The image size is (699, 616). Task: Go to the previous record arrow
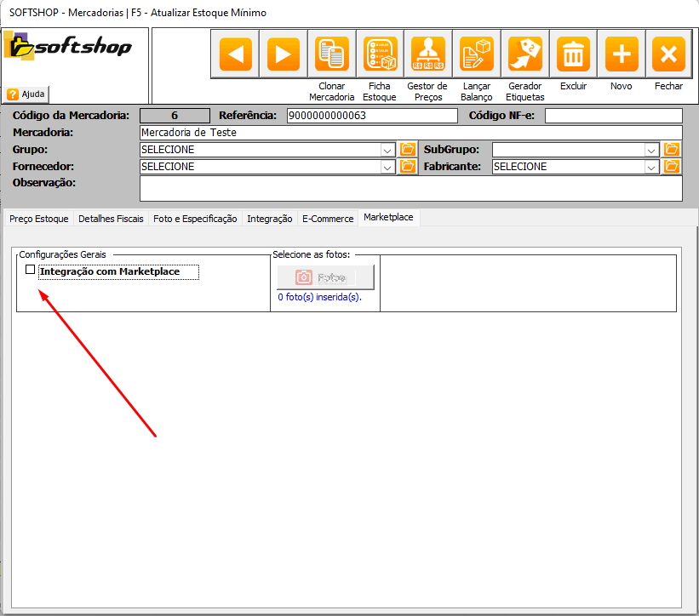pos(235,54)
